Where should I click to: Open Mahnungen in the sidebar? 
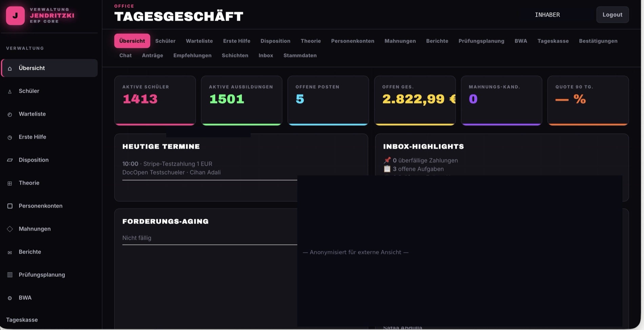coord(49,229)
